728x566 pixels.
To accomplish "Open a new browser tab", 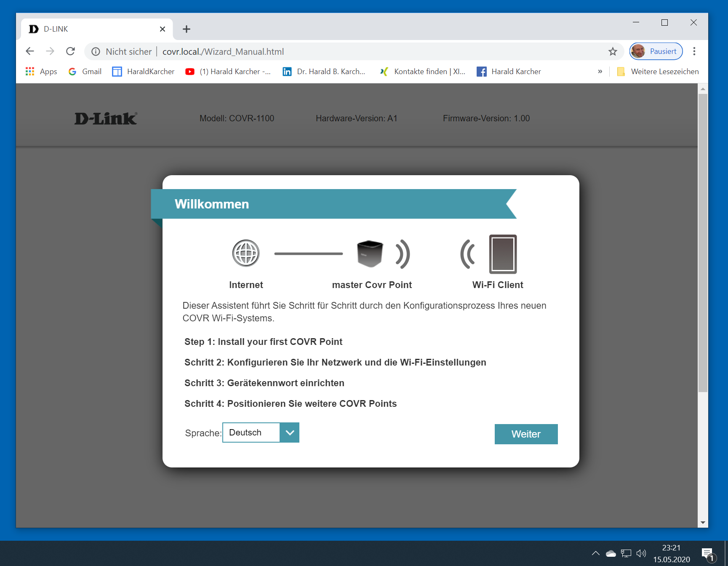I will click(187, 29).
